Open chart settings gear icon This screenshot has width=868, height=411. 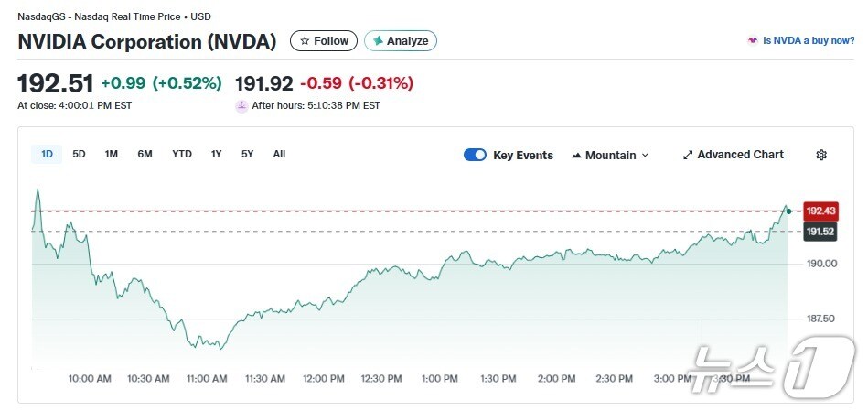coord(821,155)
